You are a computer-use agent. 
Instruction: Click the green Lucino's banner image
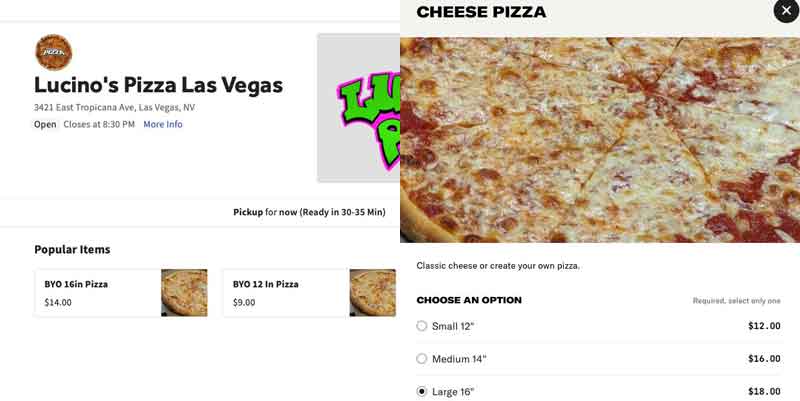click(359, 108)
